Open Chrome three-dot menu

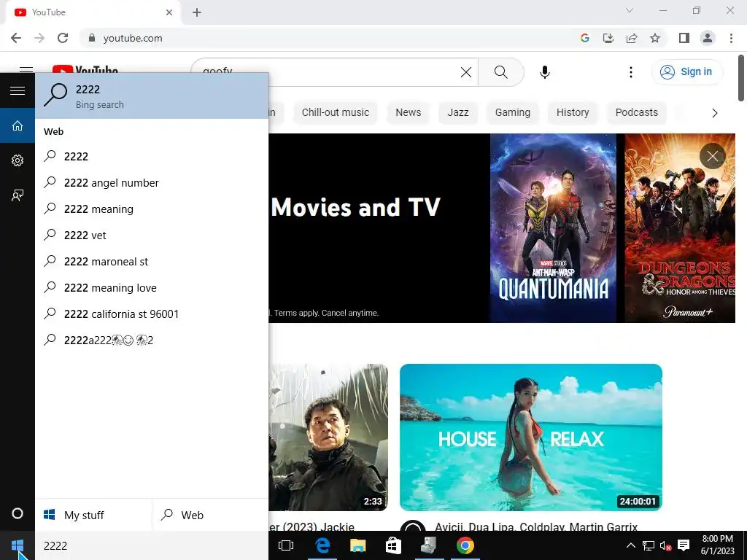pyautogui.click(x=731, y=38)
